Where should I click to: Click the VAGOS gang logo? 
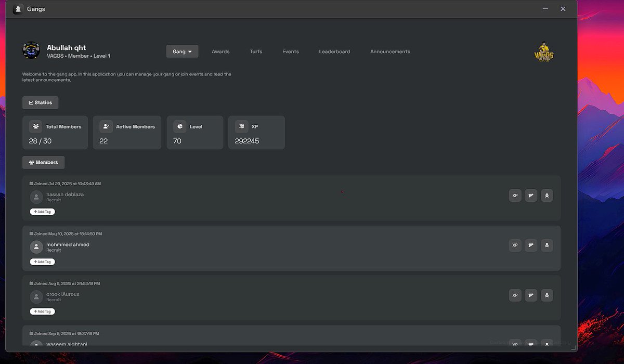pyautogui.click(x=544, y=53)
